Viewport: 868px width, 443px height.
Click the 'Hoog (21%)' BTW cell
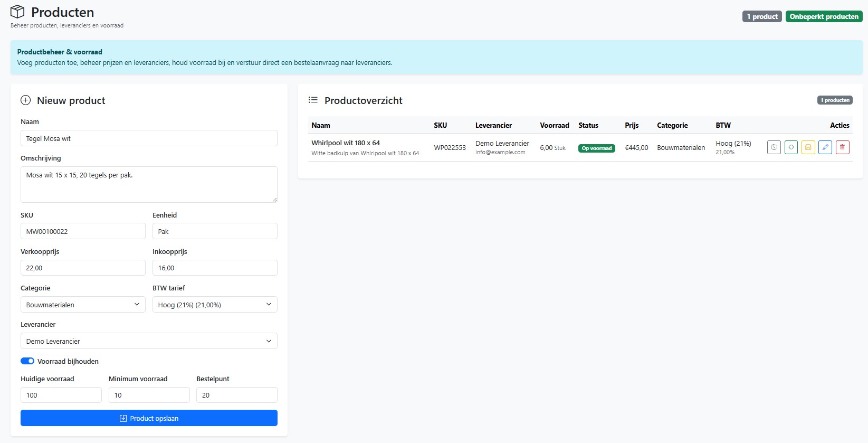733,143
